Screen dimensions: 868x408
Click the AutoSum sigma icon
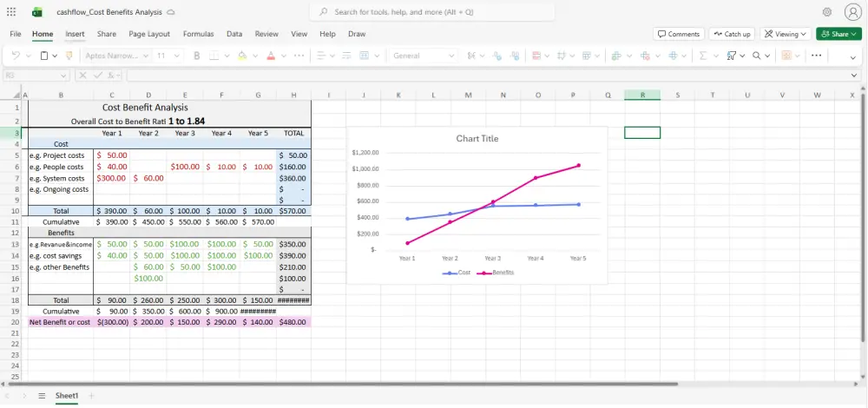coord(703,56)
